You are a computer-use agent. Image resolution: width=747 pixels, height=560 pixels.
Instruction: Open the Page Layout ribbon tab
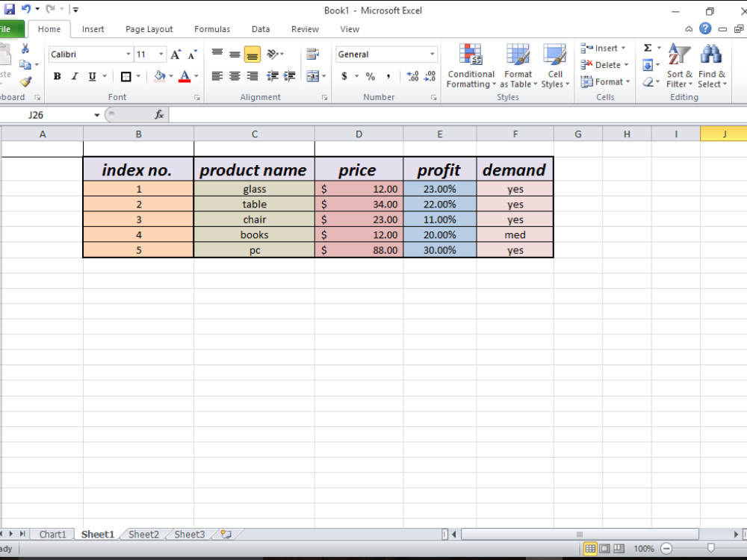[149, 29]
